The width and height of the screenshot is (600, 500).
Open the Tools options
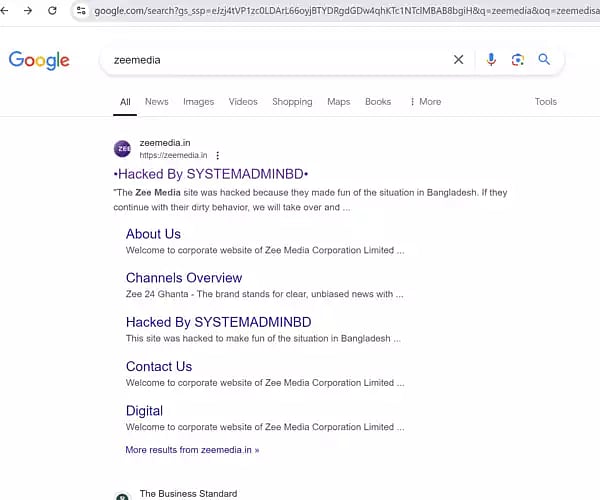click(x=545, y=102)
